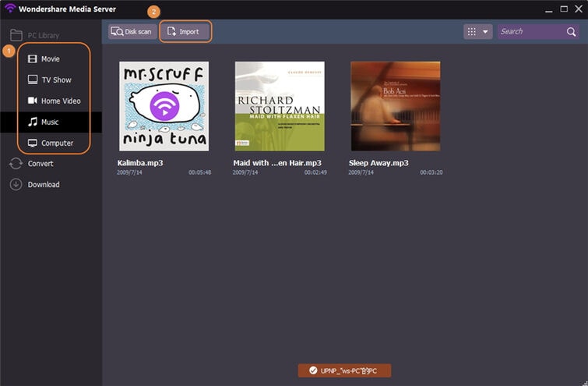This screenshot has width=588, height=386.
Task: Click the search magnifier icon
Action: [571, 31]
